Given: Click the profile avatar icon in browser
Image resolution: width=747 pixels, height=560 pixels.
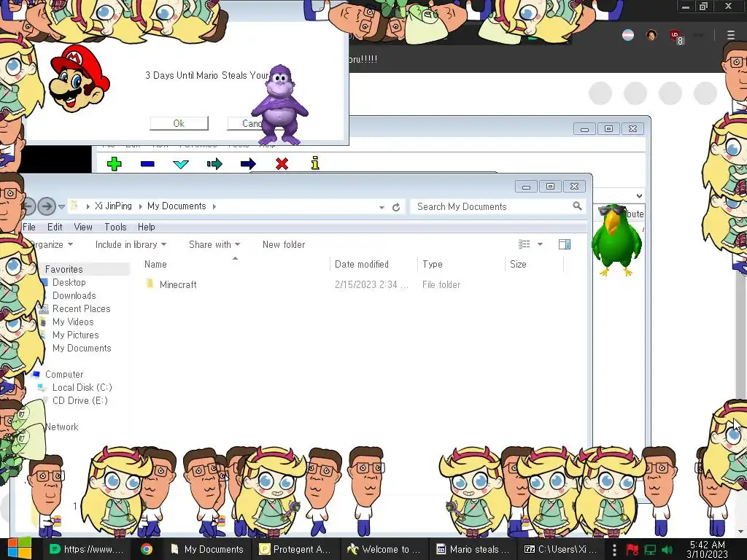Looking at the screenshot, I should 651,35.
